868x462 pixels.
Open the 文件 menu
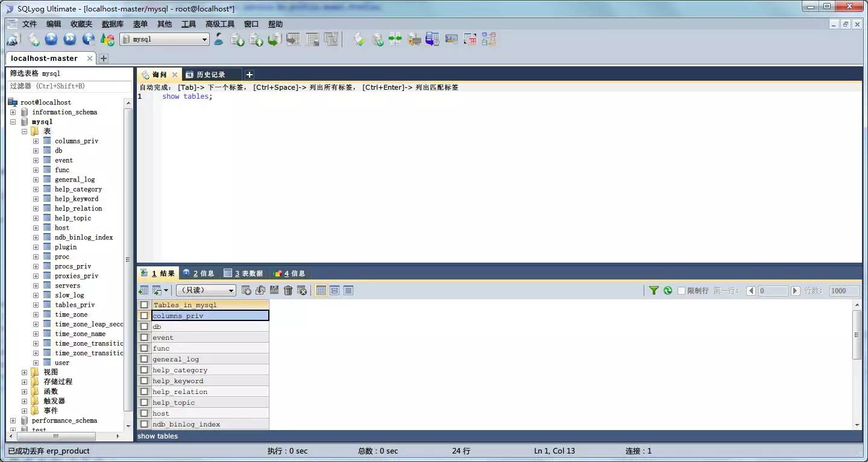tap(30, 24)
